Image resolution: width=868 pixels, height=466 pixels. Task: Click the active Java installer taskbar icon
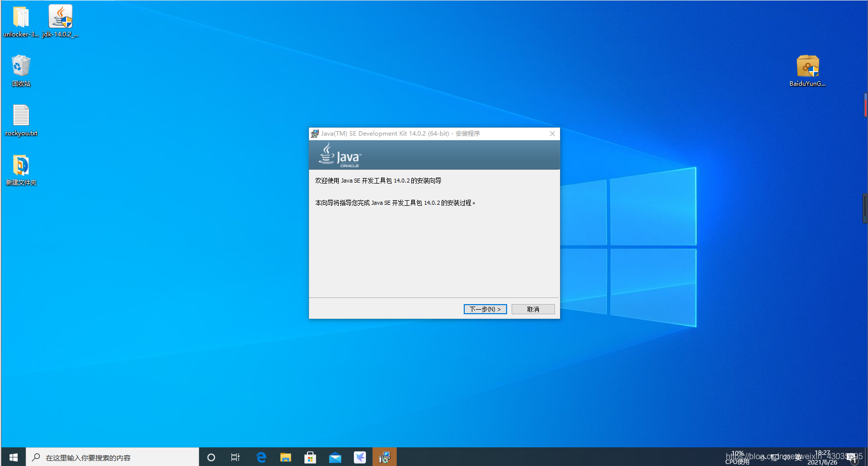pos(385,457)
